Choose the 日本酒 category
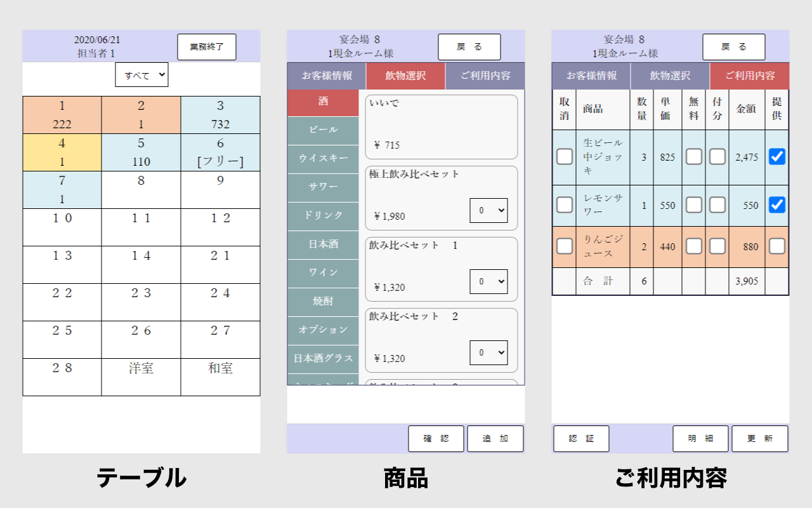This screenshot has width=812, height=508. click(x=323, y=244)
